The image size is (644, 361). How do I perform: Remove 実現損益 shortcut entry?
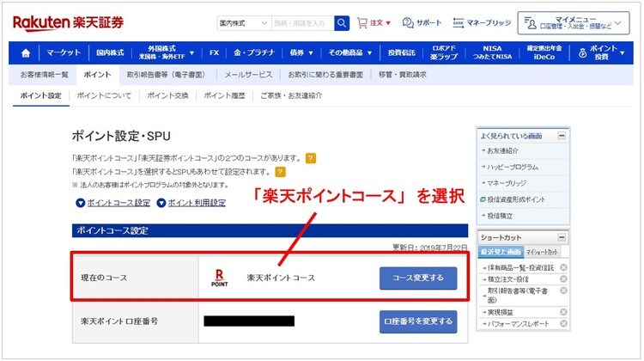tap(563, 312)
